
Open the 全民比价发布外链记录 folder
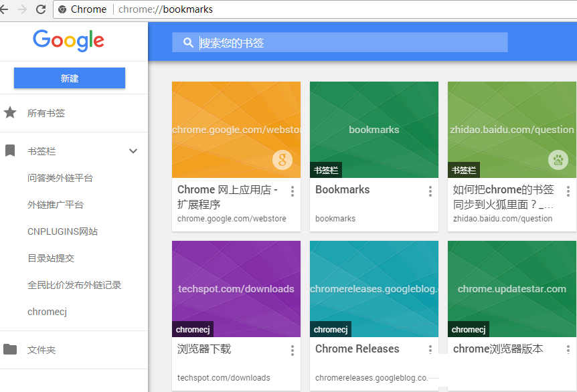point(74,285)
